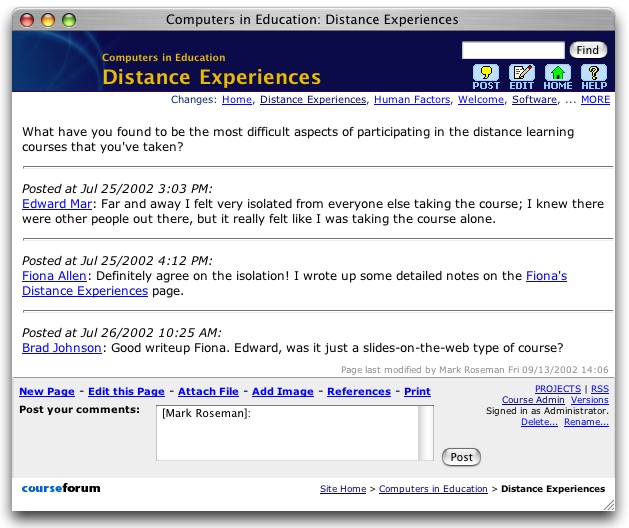The image size is (629, 528).
Task: Click 'Signed in as Administrator.' text
Action: [x=547, y=411]
